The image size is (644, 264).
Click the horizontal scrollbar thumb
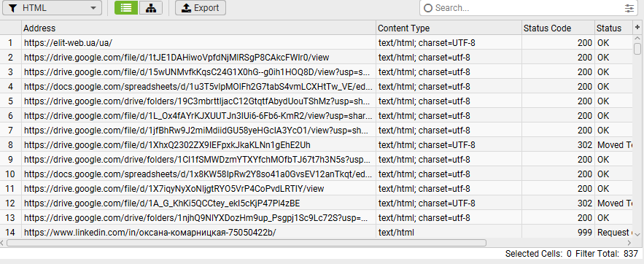pos(247,243)
